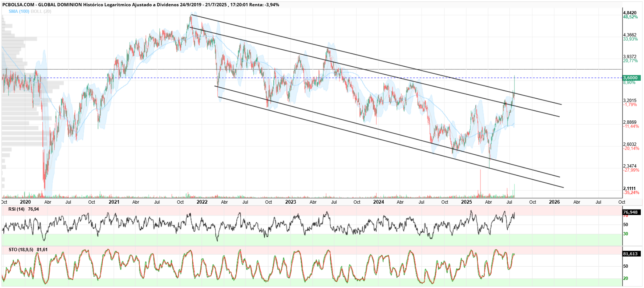Click the RSI 30 level label

coord(626,234)
